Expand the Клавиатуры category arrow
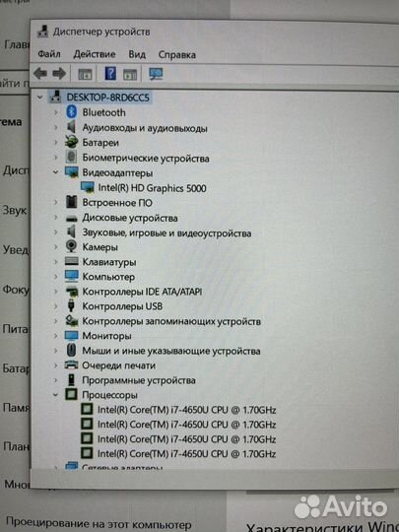 tap(56, 262)
